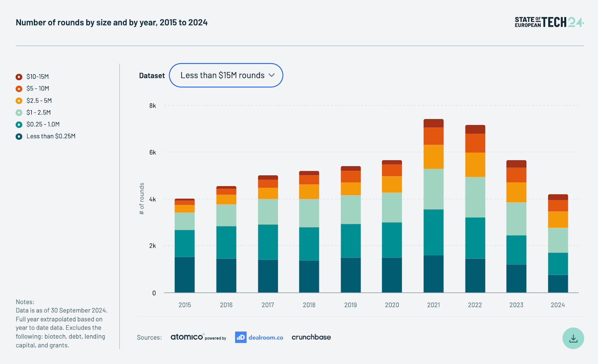
Task: Click the dealroom.co logo icon
Action: click(241, 337)
